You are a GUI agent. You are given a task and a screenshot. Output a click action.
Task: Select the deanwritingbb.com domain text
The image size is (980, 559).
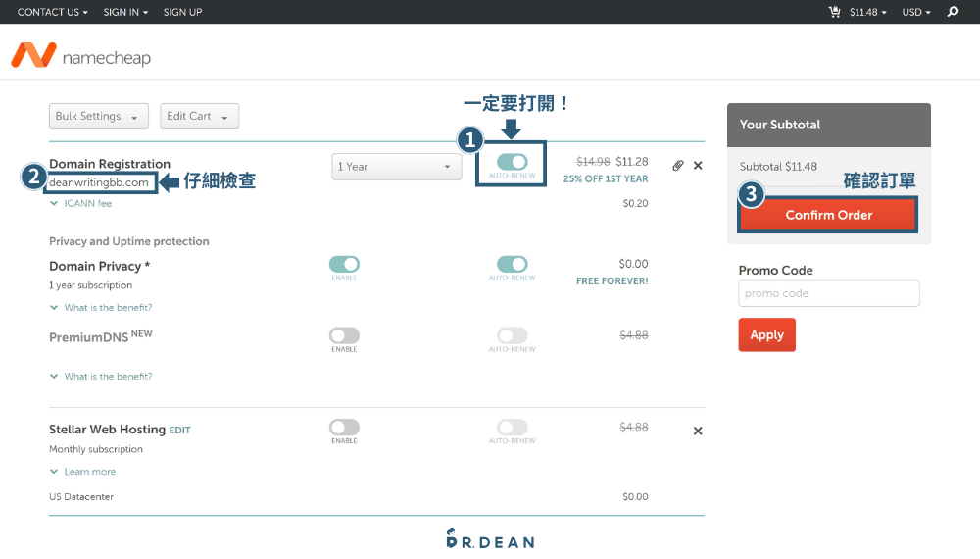coord(99,182)
